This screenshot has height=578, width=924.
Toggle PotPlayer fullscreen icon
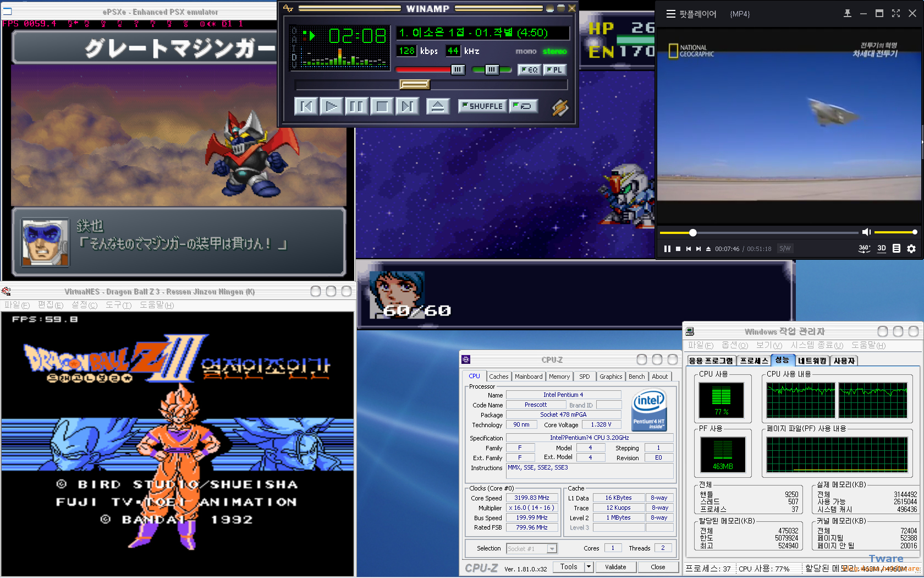896,13
